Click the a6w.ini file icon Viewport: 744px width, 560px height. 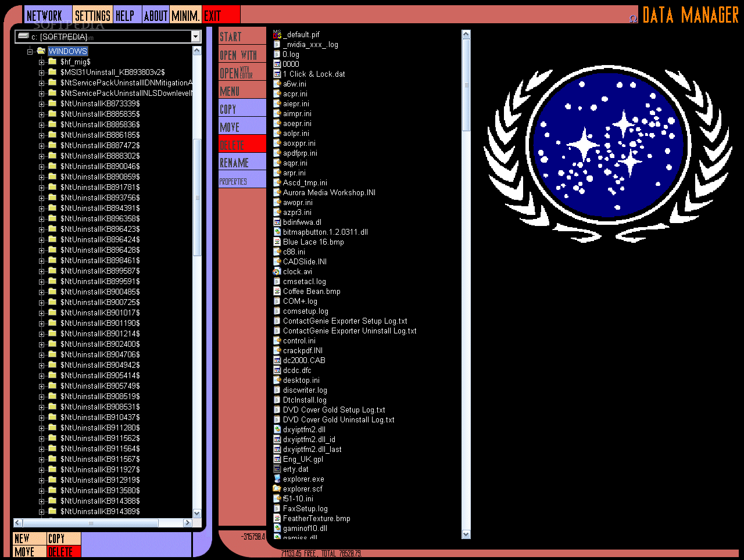coord(277,84)
